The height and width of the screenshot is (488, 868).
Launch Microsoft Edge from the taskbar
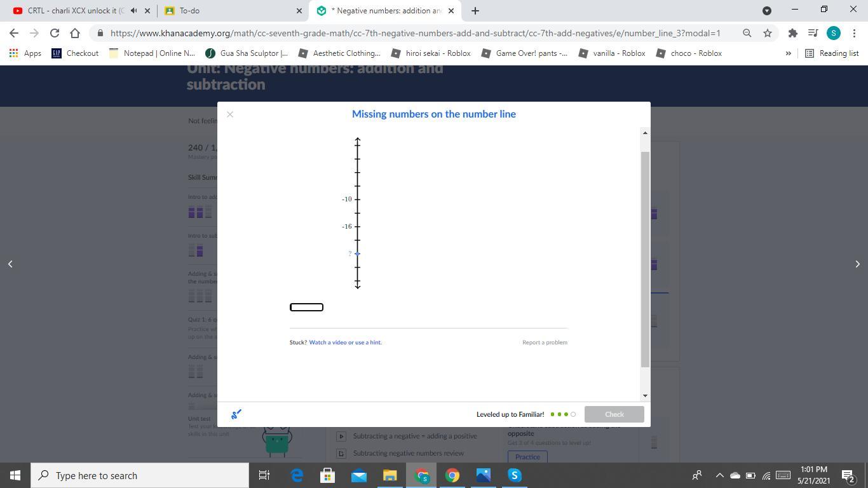(x=297, y=475)
